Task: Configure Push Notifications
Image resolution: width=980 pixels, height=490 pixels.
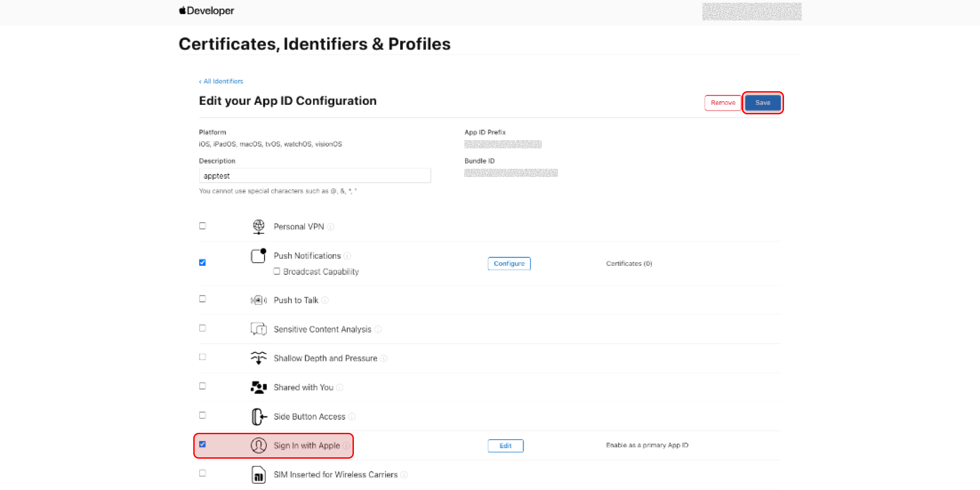Action: (x=509, y=264)
